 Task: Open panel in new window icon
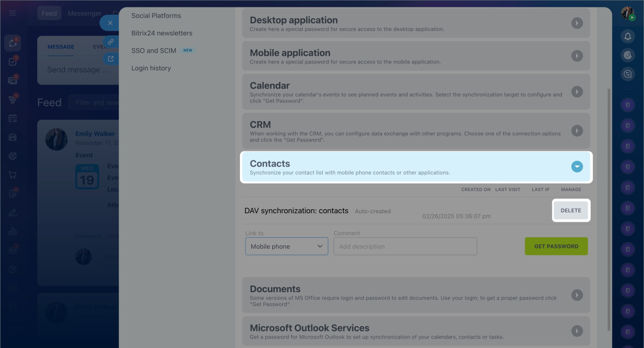point(110,59)
